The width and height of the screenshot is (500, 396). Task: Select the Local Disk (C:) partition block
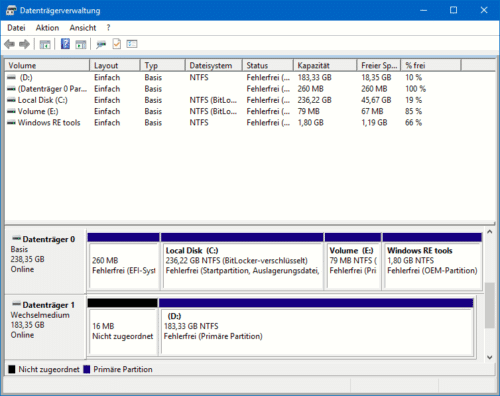click(x=242, y=261)
